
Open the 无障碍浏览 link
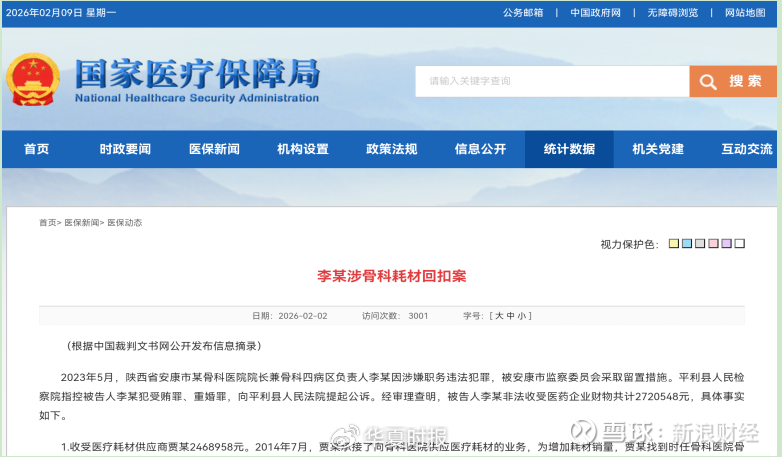point(673,13)
